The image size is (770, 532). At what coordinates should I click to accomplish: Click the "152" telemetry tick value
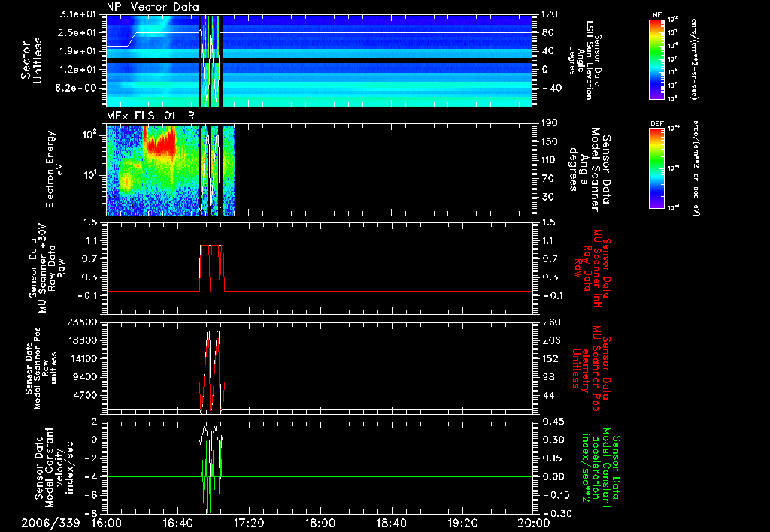(550, 358)
